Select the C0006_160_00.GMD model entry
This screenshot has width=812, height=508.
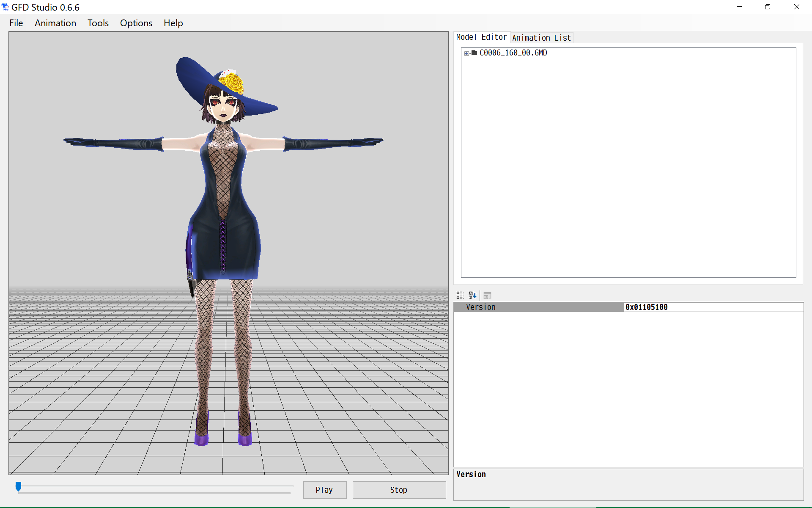513,52
